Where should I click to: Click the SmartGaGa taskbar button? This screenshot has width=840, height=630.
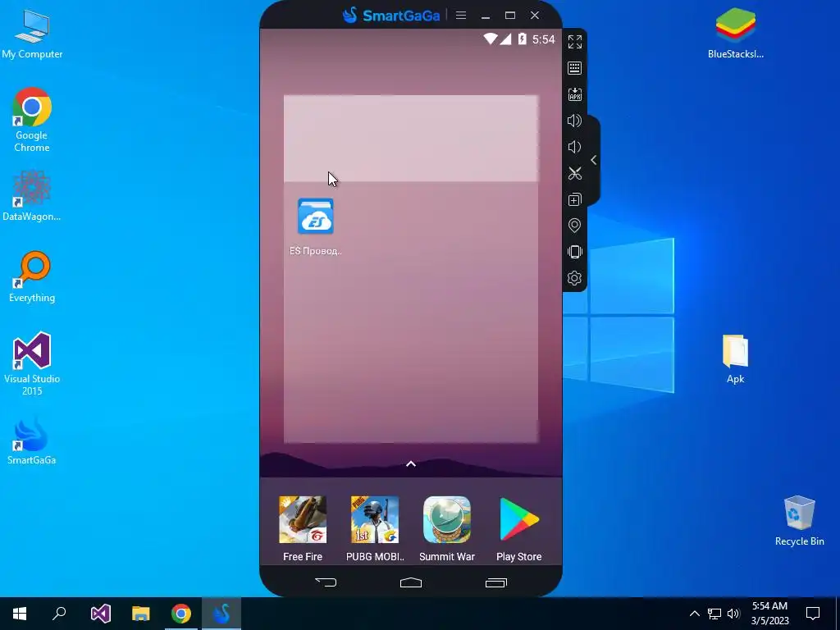(x=221, y=614)
